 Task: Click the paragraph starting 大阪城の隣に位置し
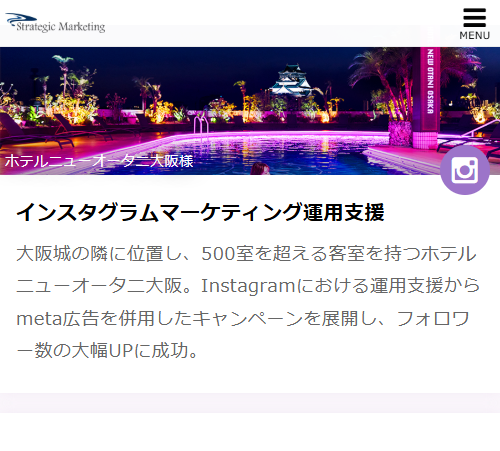click(x=248, y=302)
